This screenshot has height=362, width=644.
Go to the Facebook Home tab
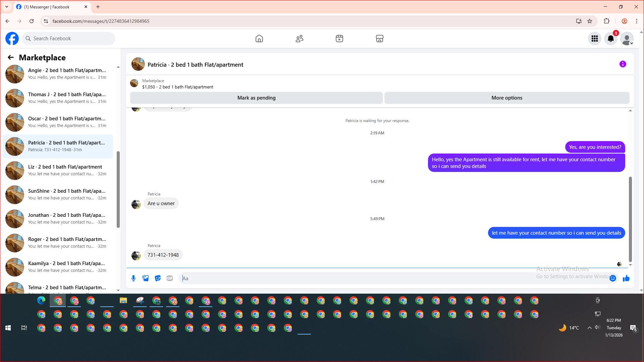259,39
